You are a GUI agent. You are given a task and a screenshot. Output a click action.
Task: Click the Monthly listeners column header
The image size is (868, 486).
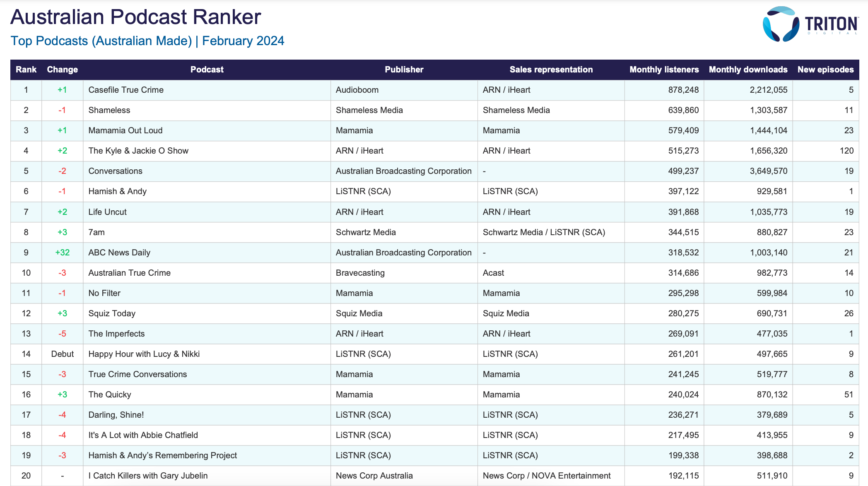[x=664, y=70]
